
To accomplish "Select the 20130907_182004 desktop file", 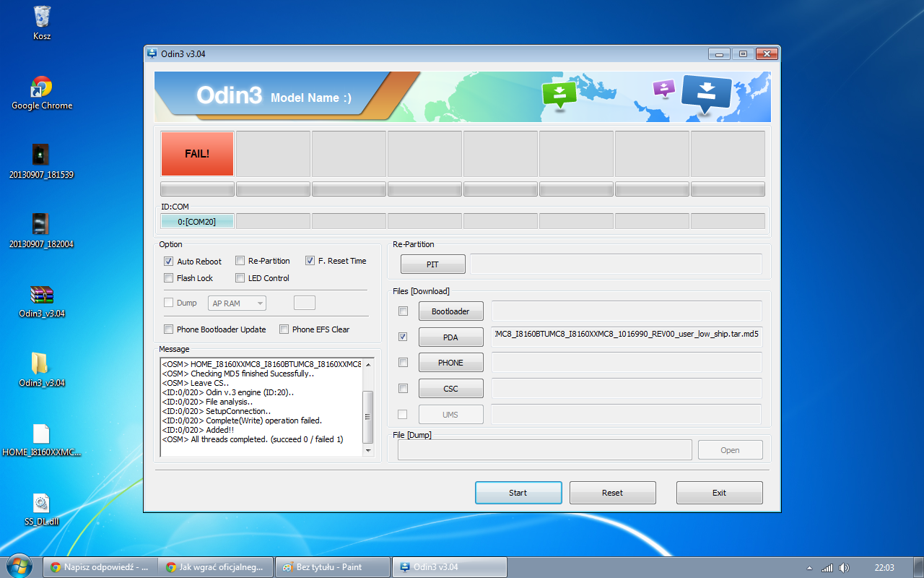I will (42, 230).
